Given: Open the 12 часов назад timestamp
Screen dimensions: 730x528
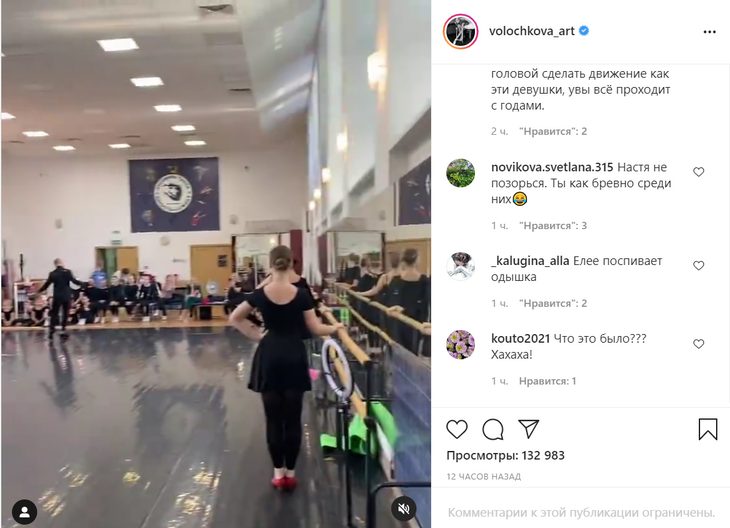Looking at the screenshot, I should coord(483,476).
